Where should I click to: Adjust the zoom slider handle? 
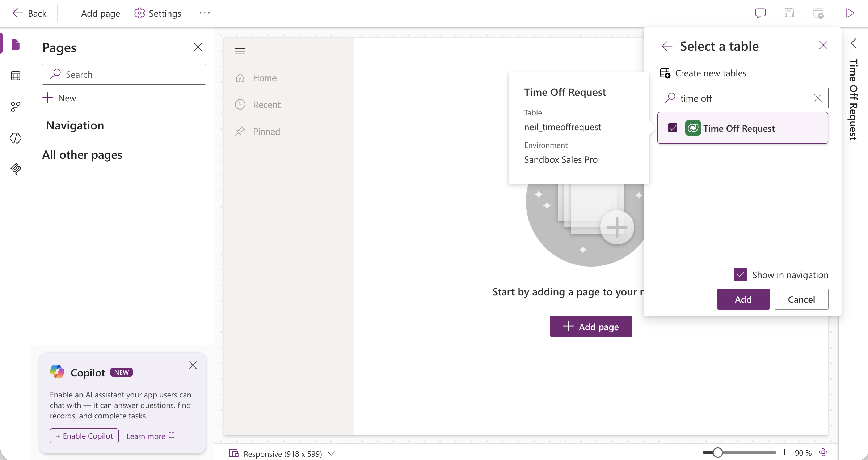coord(717,452)
